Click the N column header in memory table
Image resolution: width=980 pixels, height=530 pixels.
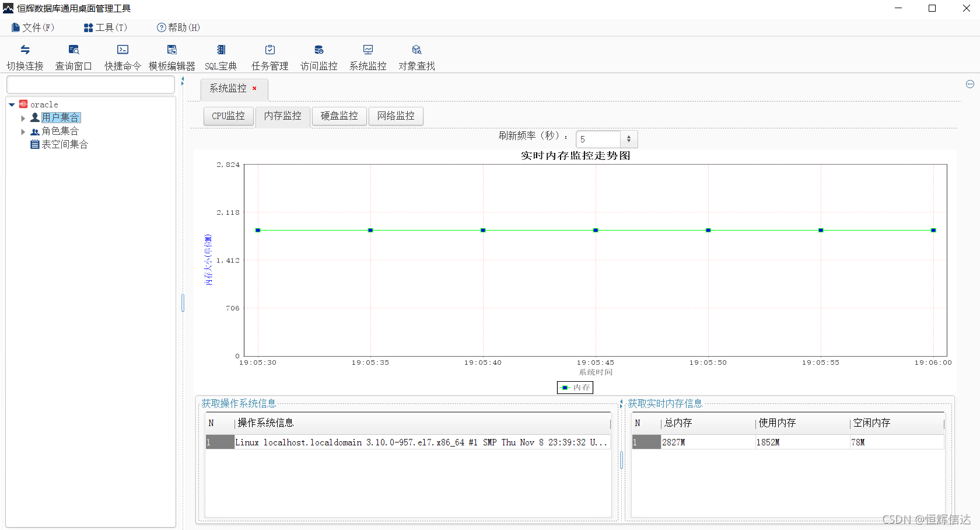(646, 423)
